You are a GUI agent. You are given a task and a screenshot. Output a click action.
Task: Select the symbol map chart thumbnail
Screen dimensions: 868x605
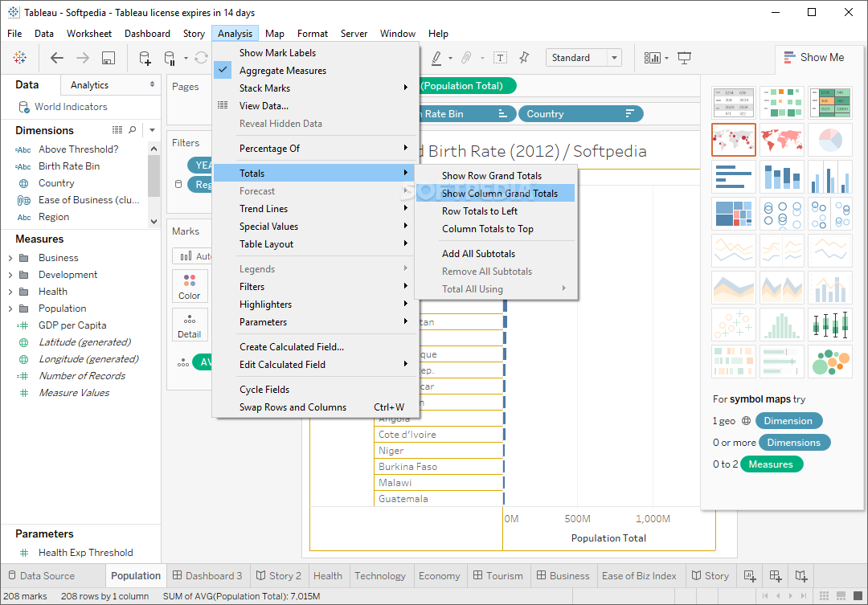click(x=734, y=140)
